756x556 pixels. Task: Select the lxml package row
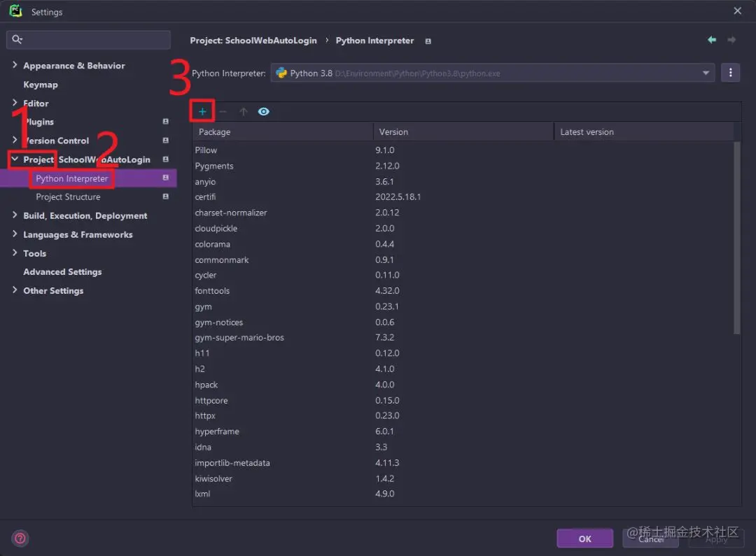point(463,494)
